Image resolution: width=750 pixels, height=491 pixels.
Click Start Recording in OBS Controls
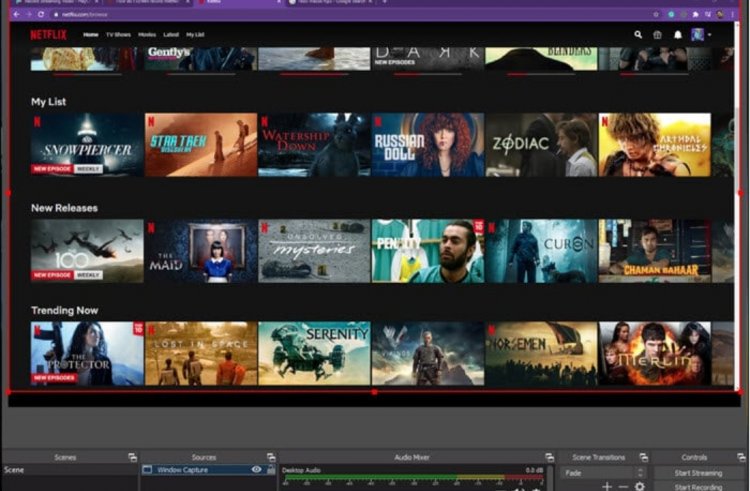(698, 487)
